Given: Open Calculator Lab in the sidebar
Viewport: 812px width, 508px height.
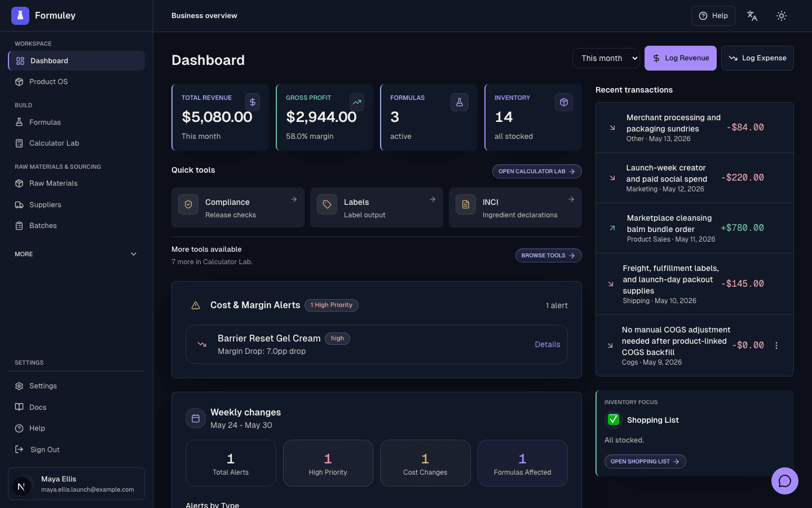Looking at the screenshot, I should tap(76, 143).
